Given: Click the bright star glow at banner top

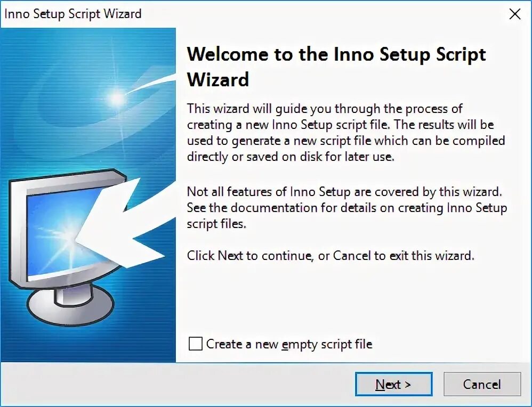Looking at the screenshot, I should [116, 98].
